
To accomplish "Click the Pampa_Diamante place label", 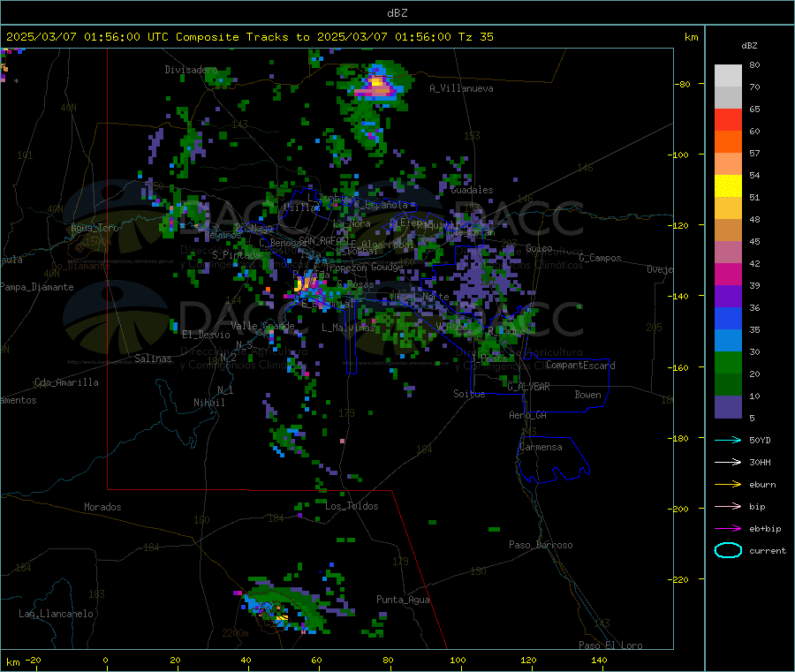I will 36,287.
